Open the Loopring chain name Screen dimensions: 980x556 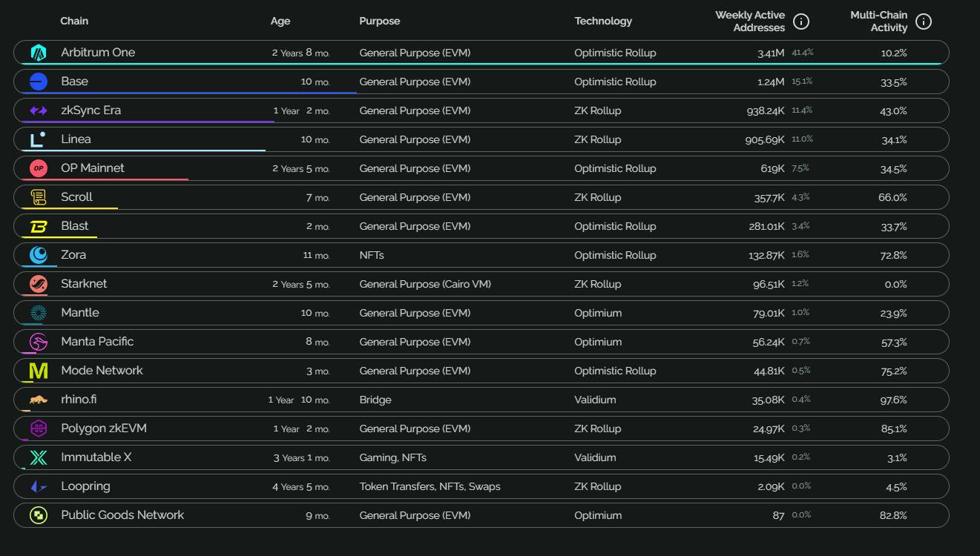(85, 486)
